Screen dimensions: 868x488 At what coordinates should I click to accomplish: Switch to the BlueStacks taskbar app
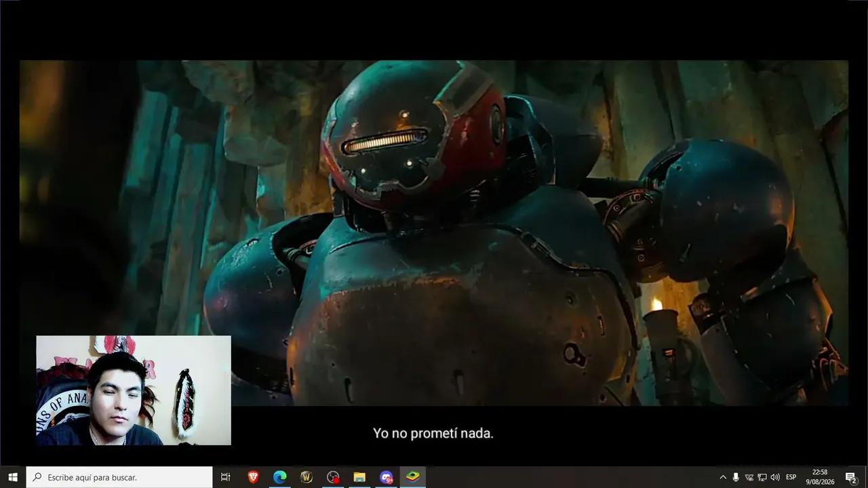[x=412, y=477]
